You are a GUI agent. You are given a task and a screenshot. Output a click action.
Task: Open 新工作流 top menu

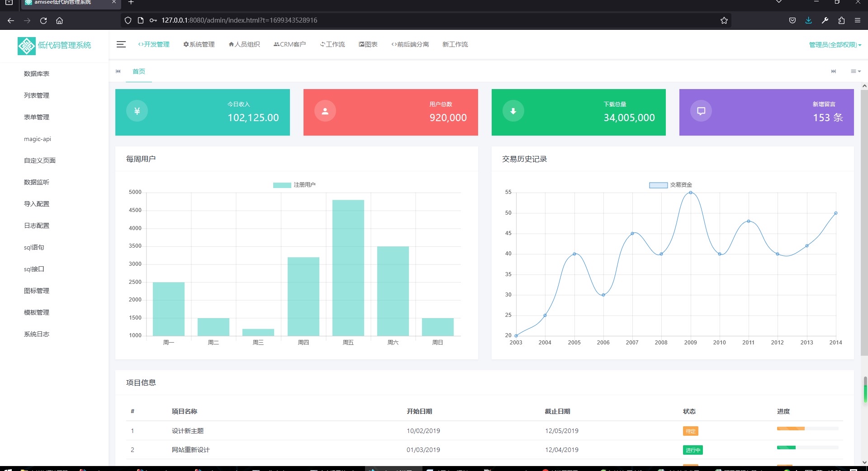455,44
